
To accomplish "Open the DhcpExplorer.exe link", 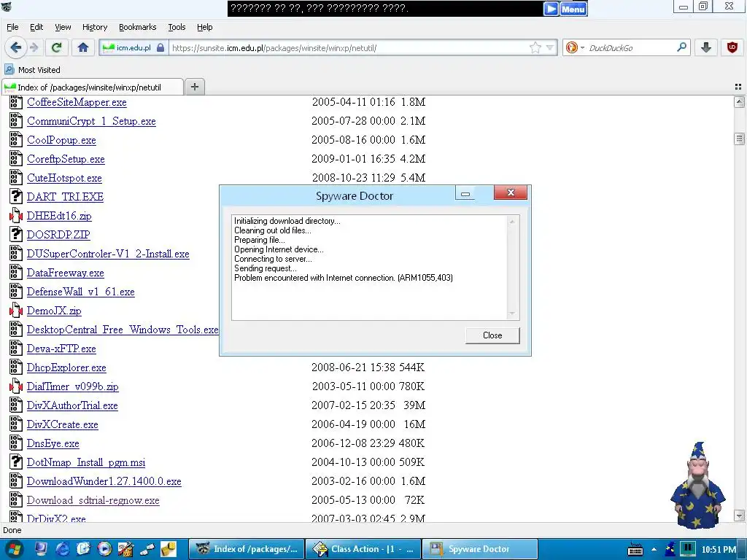I will click(66, 367).
